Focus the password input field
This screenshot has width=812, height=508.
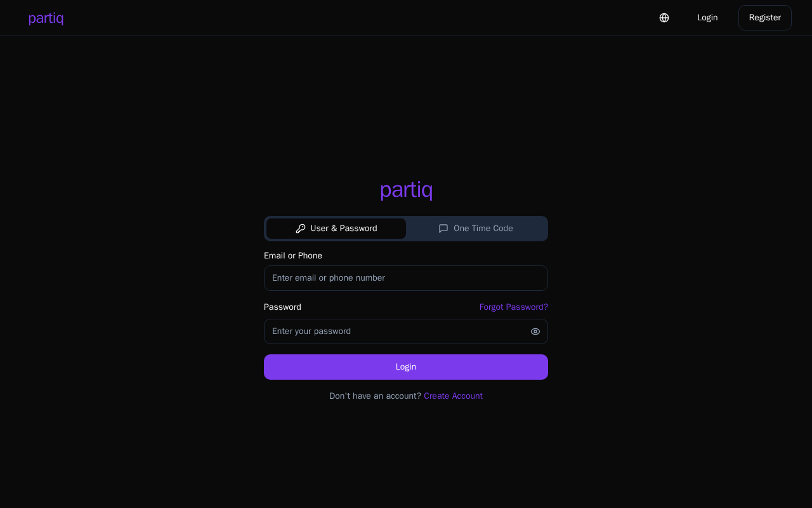click(406, 331)
